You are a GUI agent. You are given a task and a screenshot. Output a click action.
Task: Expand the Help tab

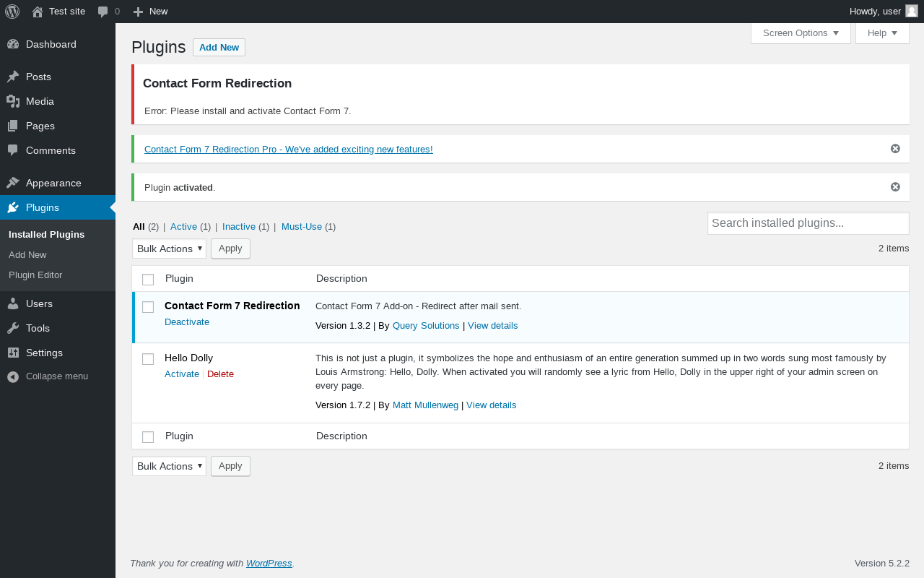click(x=882, y=33)
